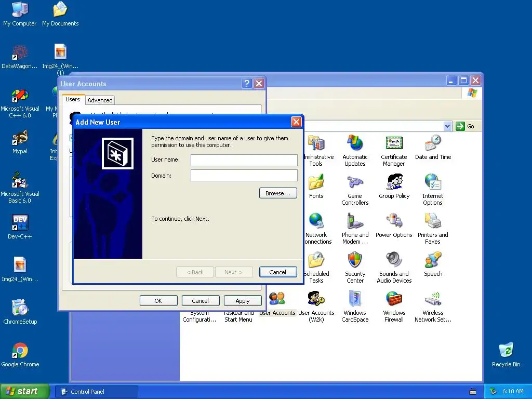Open Game Controllers in Control Panel
The height and width of the screenshot is (399, 532).
355,189
